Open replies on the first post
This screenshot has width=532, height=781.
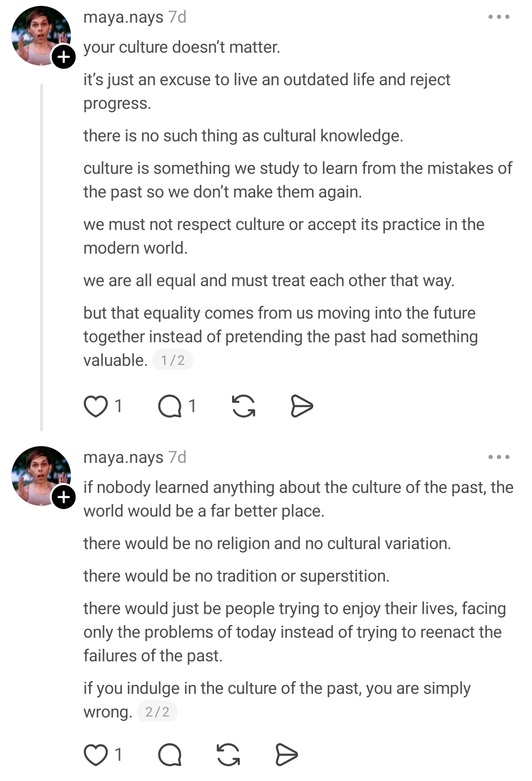[x=170, y=406]
